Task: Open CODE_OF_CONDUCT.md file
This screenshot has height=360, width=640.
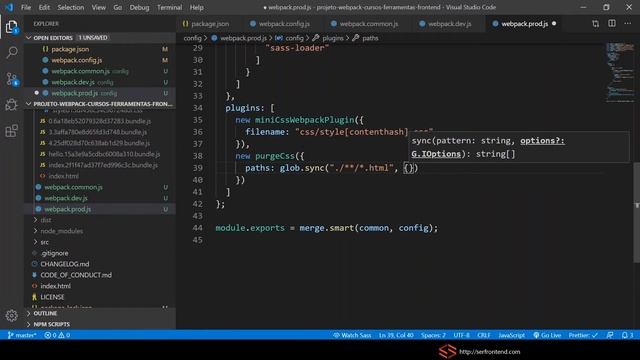Action: click(x=76, y=275)
